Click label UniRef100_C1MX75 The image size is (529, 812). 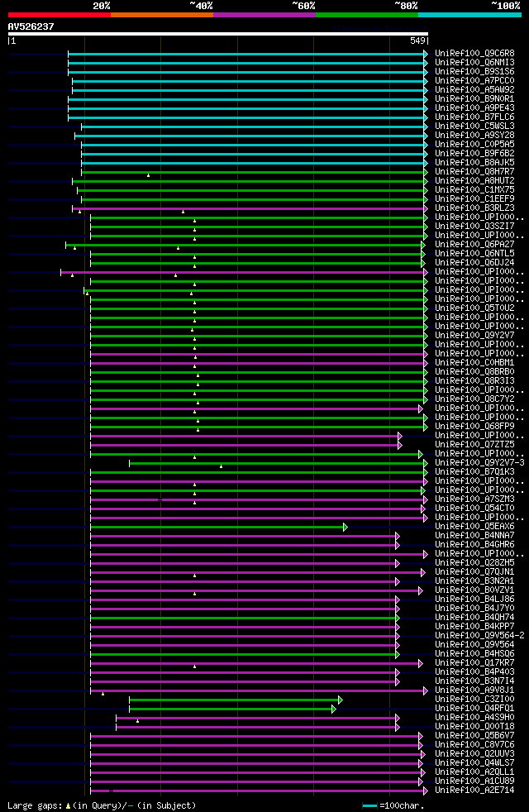point(474,190)
